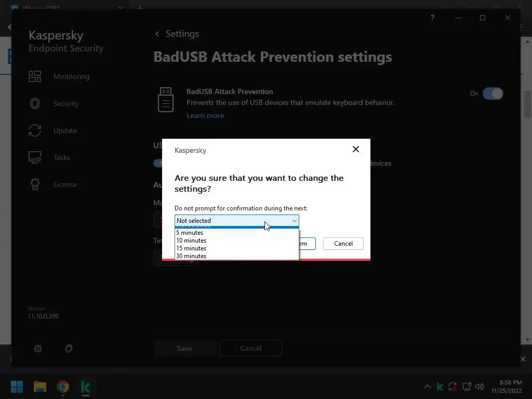Click the USB device icon
Screen dimensions: 532x399
pyautogui.click(x=166, y=100)
